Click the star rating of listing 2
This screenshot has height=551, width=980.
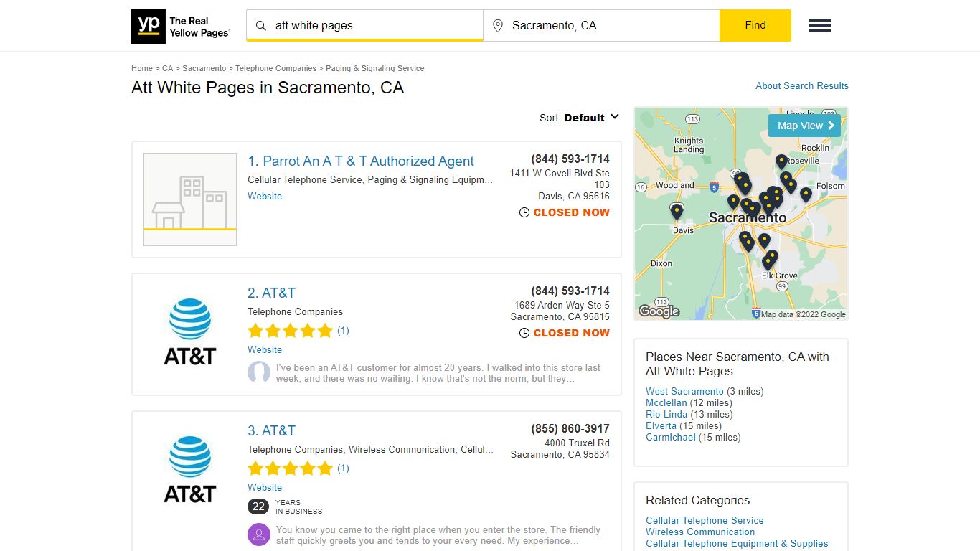tap(291, 331)
